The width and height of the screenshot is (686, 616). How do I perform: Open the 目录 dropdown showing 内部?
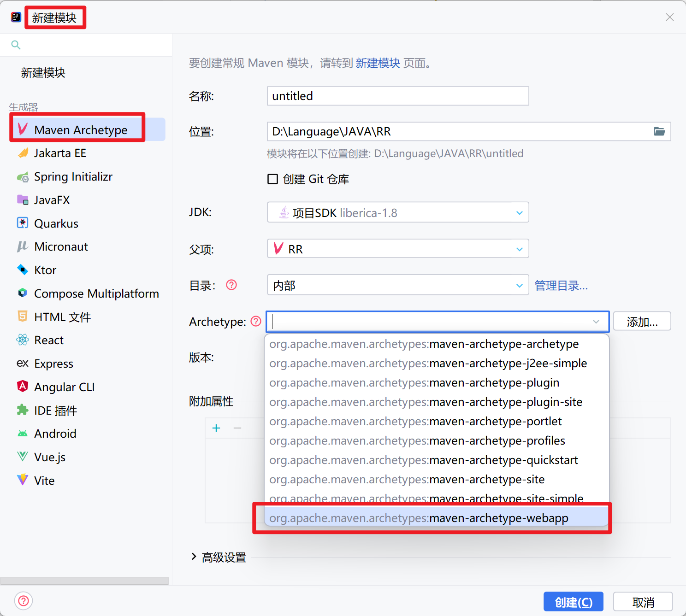[x=397, y=286]
